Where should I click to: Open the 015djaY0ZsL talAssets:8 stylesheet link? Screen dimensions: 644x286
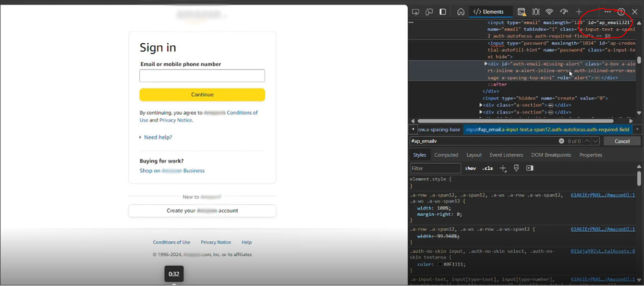pos(603,251)
